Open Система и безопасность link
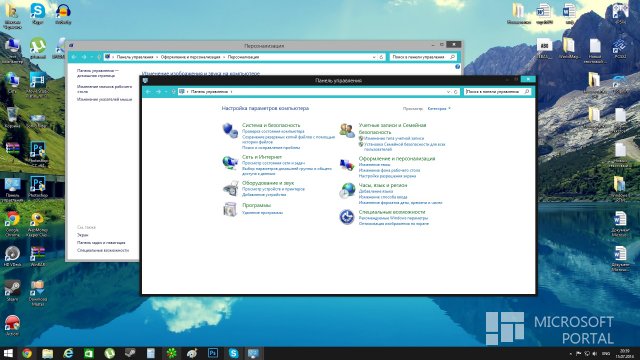The width and height of the screenshot is (640, 360). click(271, 125)
